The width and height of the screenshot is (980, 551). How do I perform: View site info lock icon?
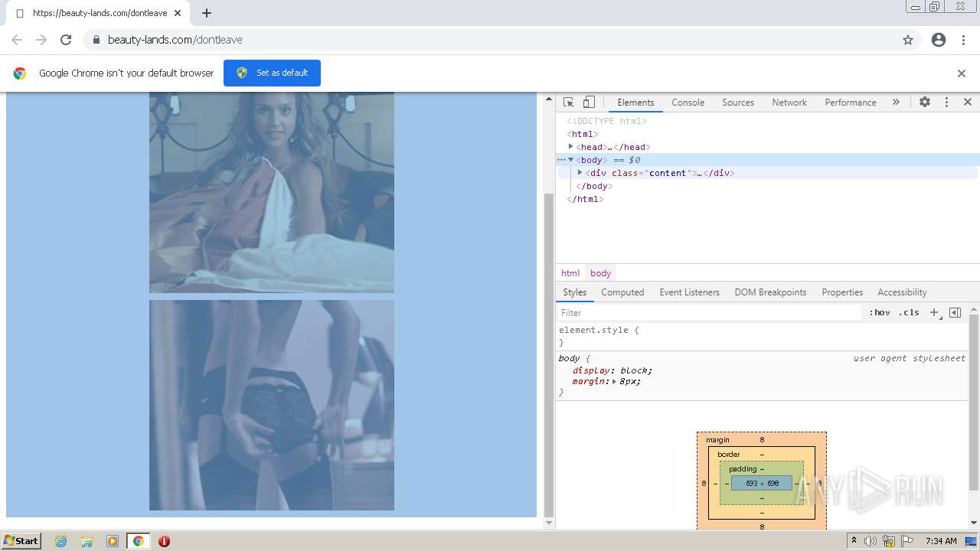coord(96,40)
